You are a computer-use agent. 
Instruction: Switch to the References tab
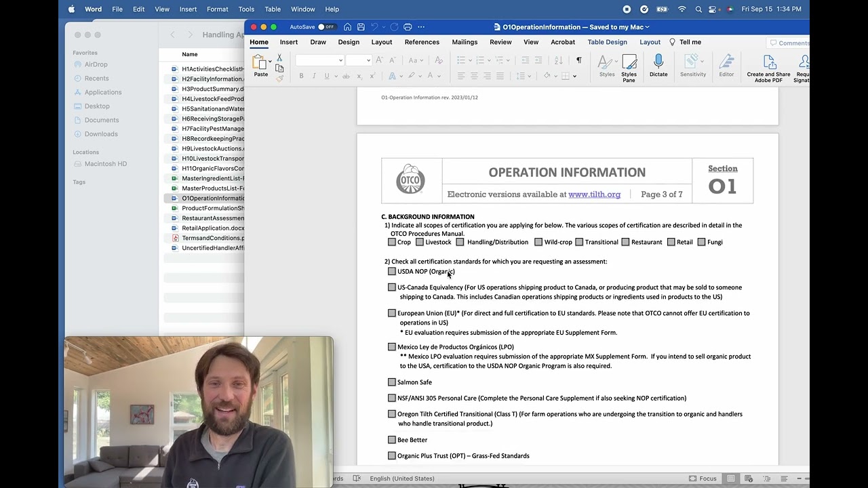[x=422, y=42]
